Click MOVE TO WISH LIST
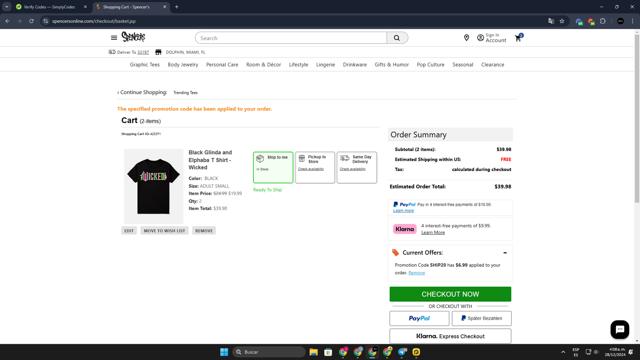640x360 pixels. [164, 231]
